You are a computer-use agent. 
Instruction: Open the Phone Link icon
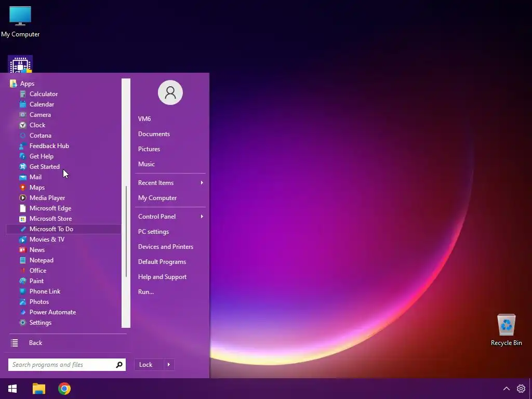click(x=23, y=291)
